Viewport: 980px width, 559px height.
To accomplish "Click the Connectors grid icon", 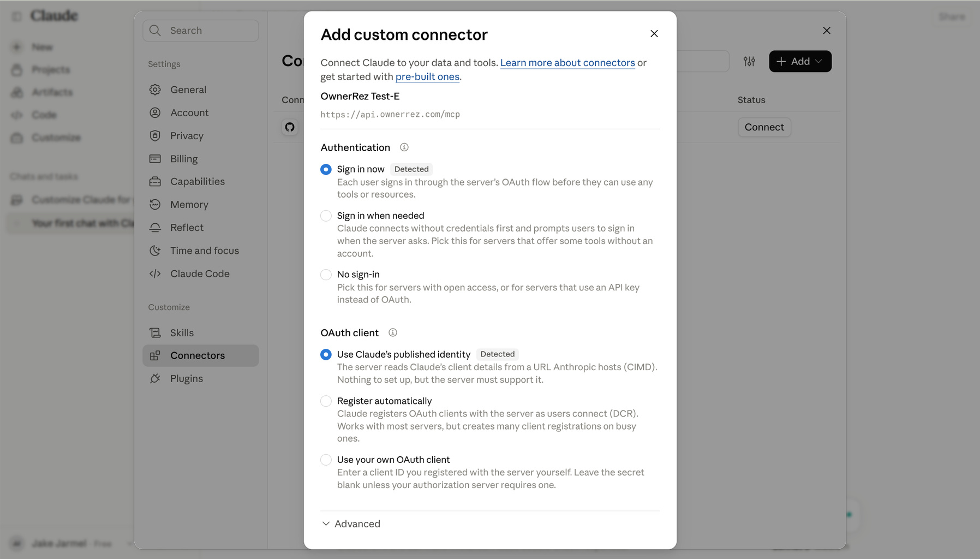I will [155, 355].
